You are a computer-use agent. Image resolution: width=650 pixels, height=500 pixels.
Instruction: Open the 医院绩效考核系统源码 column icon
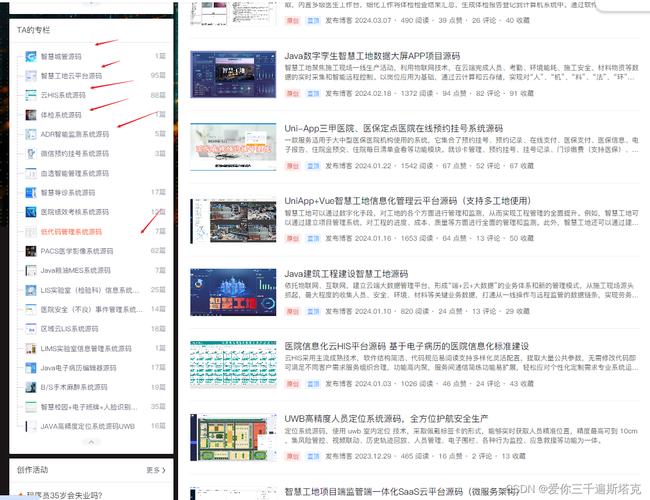click(31, 212)
